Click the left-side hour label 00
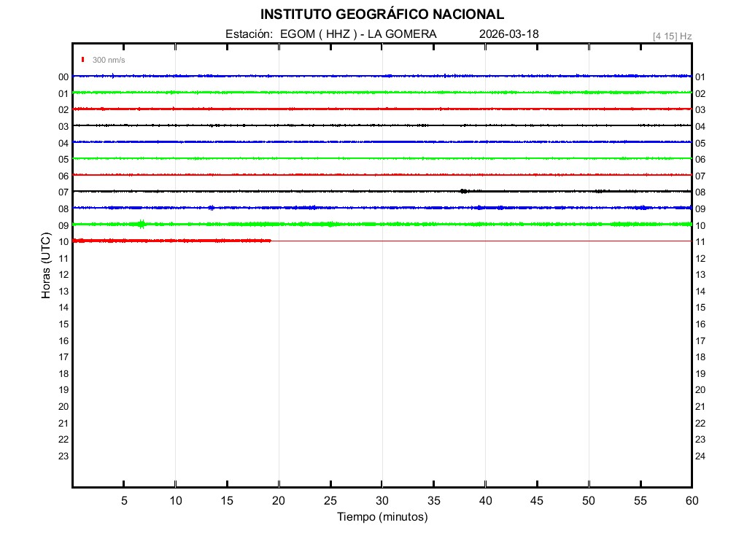This screenshot has height=560, width=747. (63, 77)
